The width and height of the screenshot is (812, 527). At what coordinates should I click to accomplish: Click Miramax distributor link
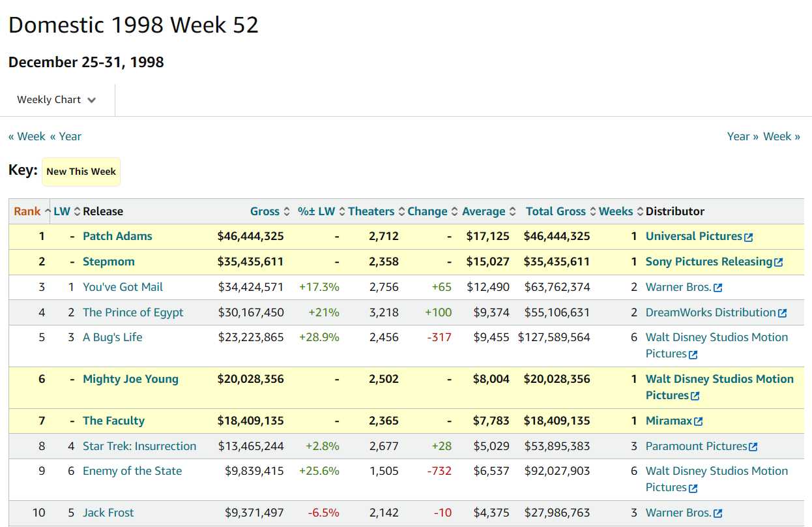[x=669, y=421]
